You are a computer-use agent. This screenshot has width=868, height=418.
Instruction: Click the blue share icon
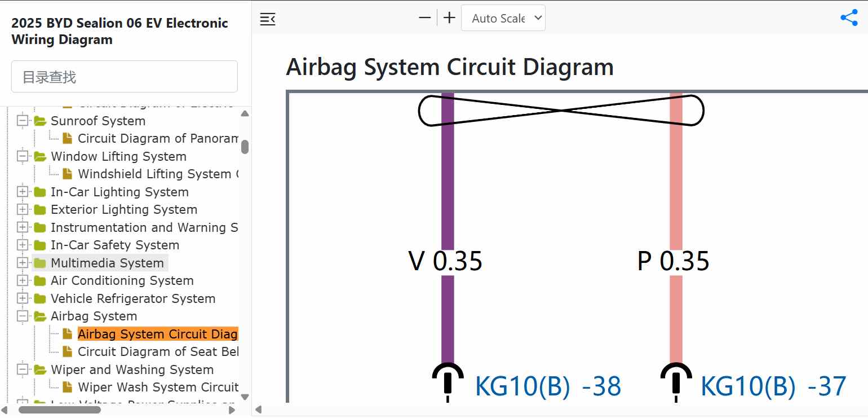(x=849, y=17)
